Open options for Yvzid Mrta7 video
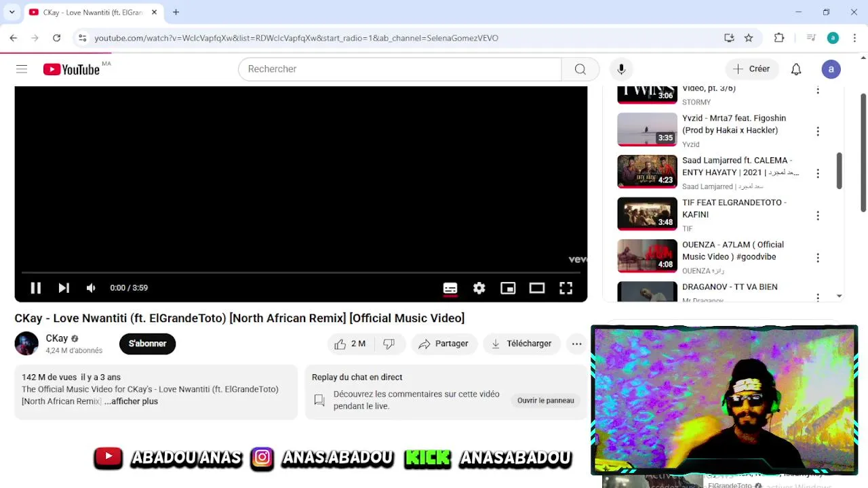The height and width of the screenshot is (488, 868). point(818,131)
